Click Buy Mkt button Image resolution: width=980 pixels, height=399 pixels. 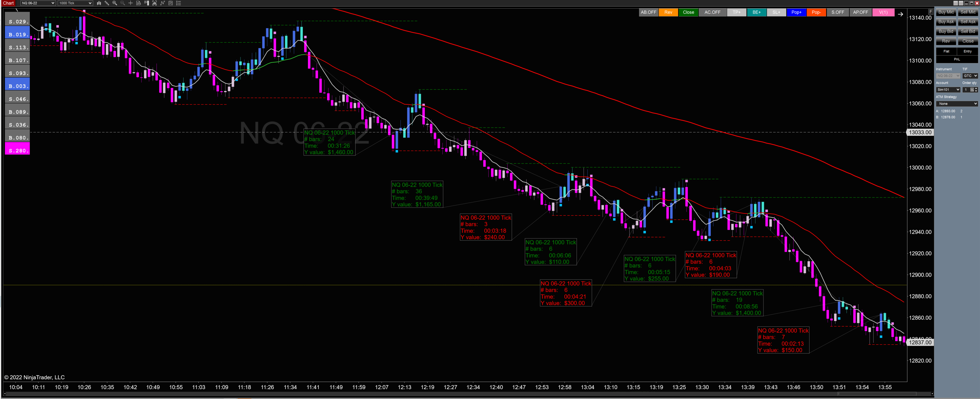946,12
